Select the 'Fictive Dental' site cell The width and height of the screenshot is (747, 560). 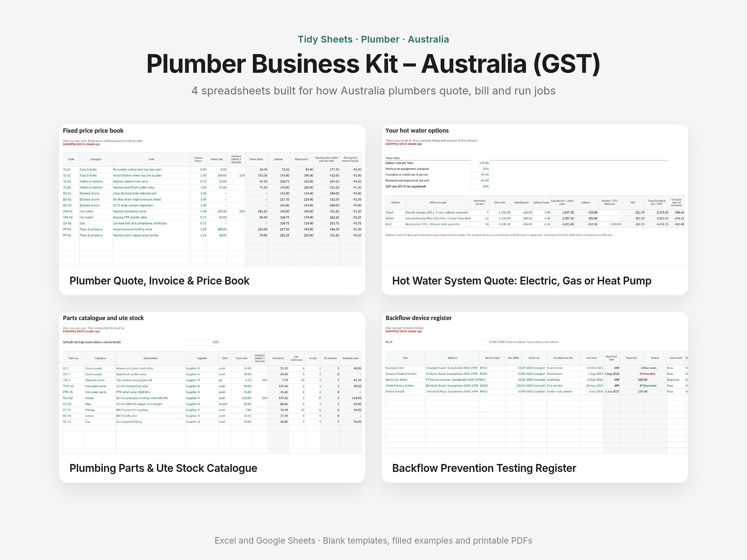tap(405, 392)
